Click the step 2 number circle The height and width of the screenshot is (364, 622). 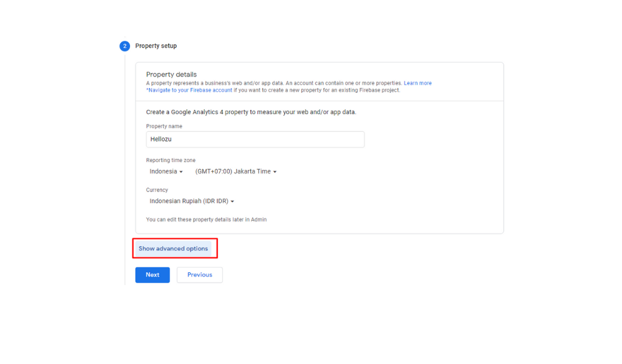[x=125, y=46]
